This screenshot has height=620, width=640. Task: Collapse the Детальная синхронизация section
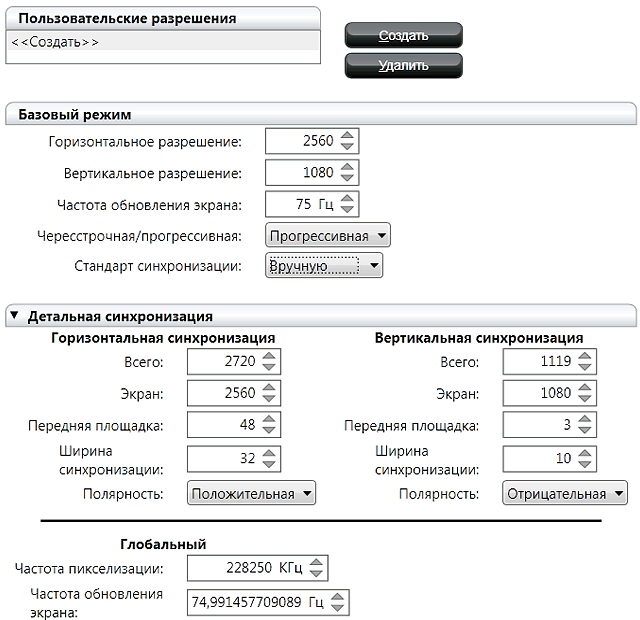14,316
